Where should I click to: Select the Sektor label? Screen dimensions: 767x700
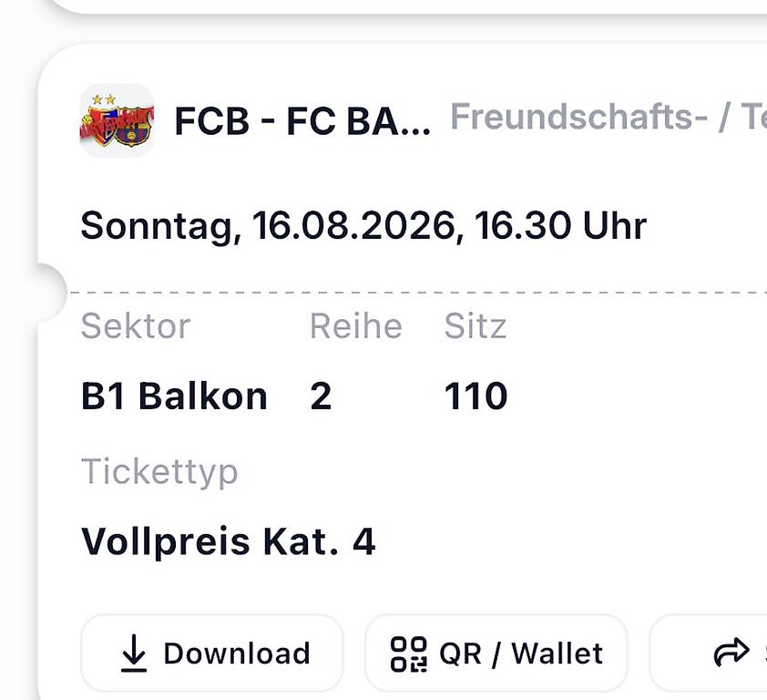coord(136,326)
